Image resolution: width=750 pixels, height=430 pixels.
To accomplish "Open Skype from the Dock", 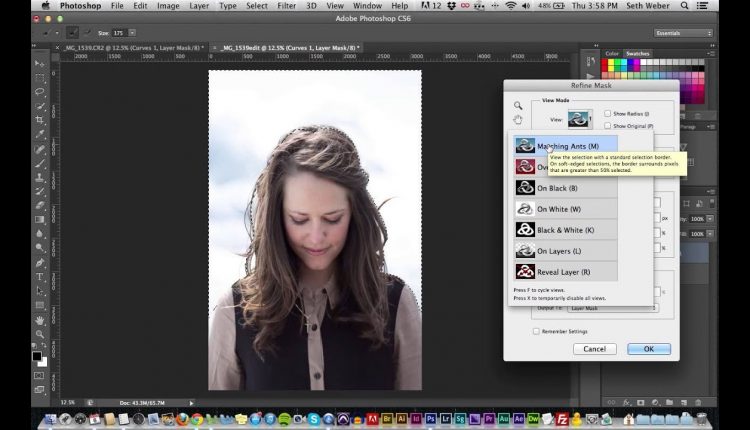I will [x=314, y=419].
